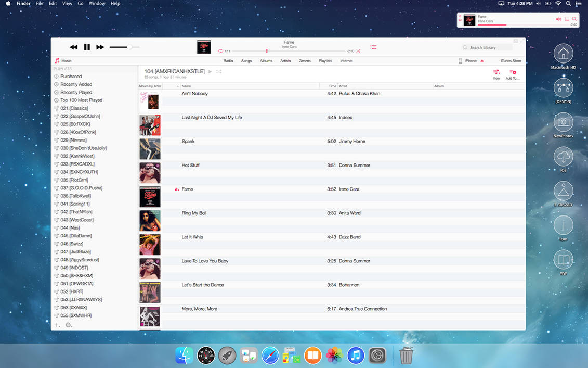Screen dimensions: 588x368
Task: Open Photos from the Dock
Action: point(334,355)
